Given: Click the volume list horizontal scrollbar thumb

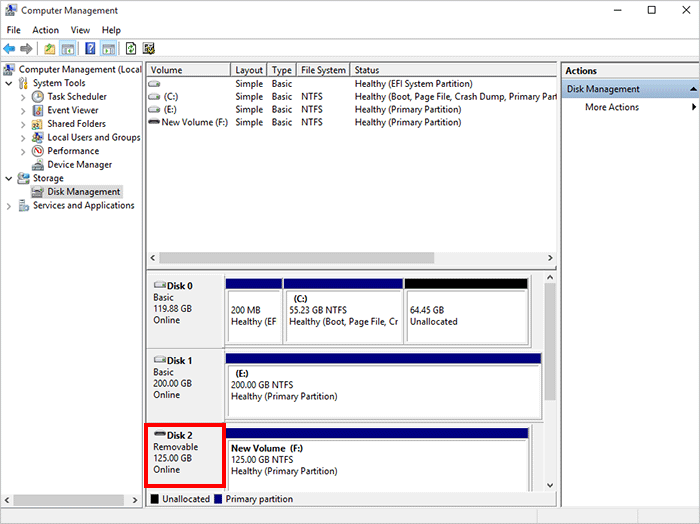Looking at the screenshot, I should [x=296, y=258].
